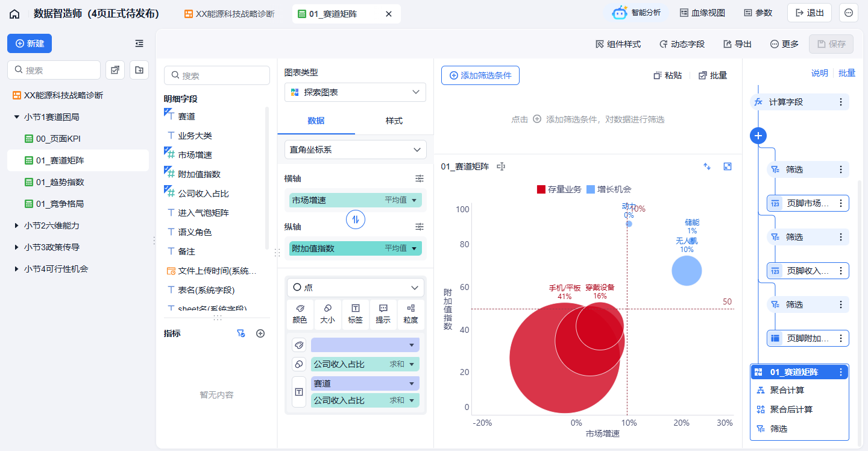
Task: Click the 退出 button
Action: pyautogui.click(x=810, y=13)
